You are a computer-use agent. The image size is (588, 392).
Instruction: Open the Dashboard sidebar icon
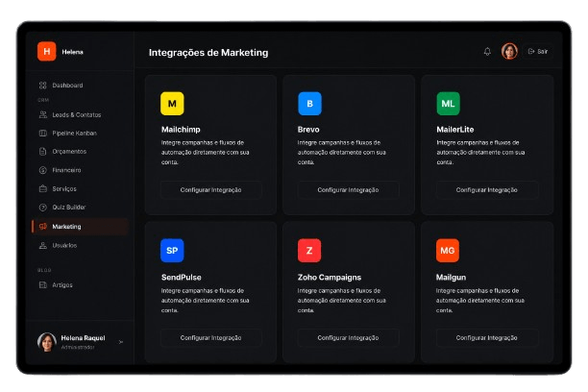tap(42, 86)
